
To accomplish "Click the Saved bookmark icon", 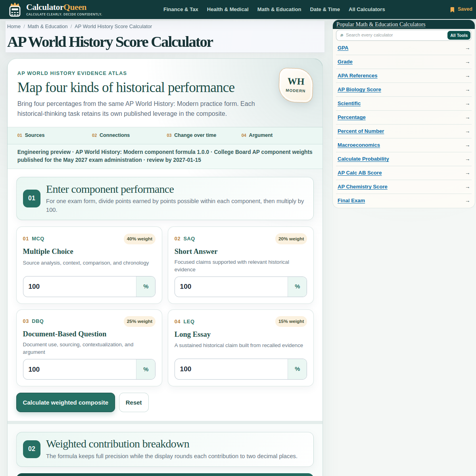I will (452, 10).
